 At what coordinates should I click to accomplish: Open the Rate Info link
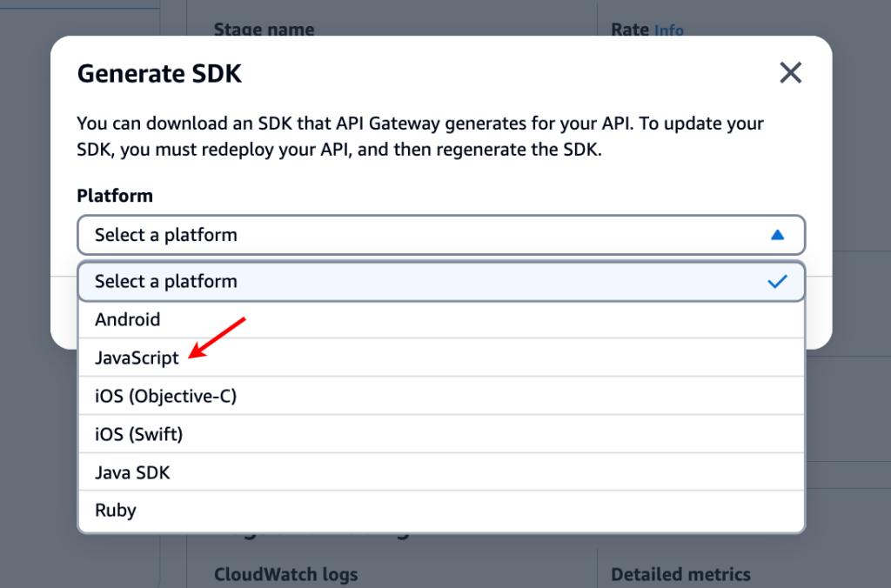pos(669,30)
